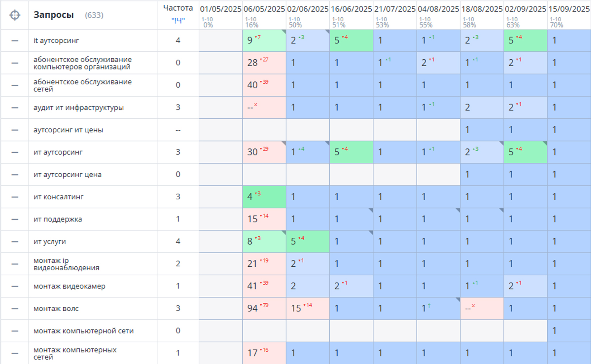Click minus icon beside 'ит услуги' query
This screenshot has width=591, height=364.
[15, 242]
